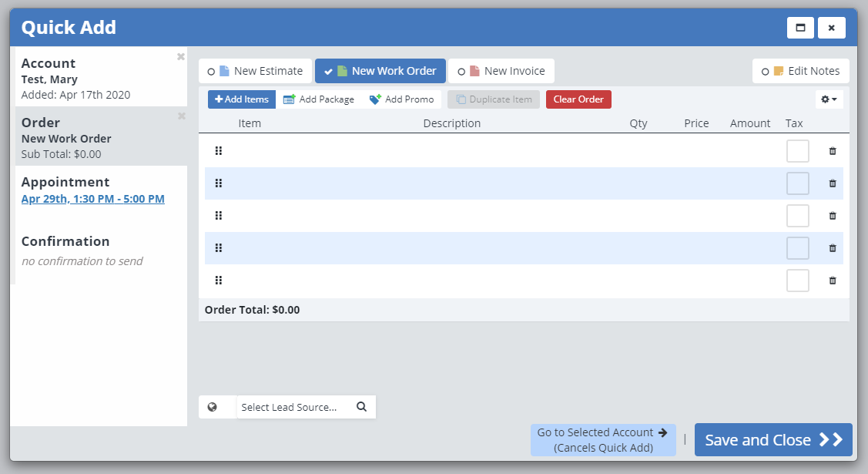Delete the third order row via trash icon
The image size is (868, 474).
(832, 216)
